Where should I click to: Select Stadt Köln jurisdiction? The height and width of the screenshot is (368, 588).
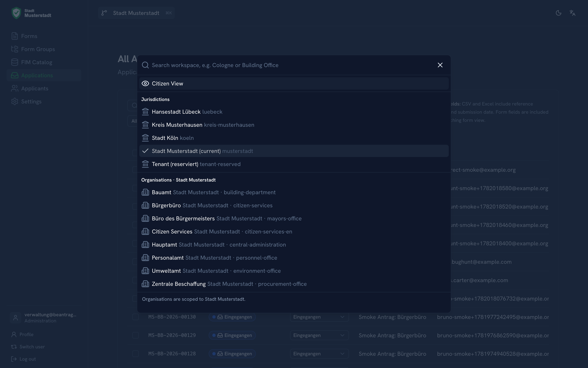tap(294, 138)
